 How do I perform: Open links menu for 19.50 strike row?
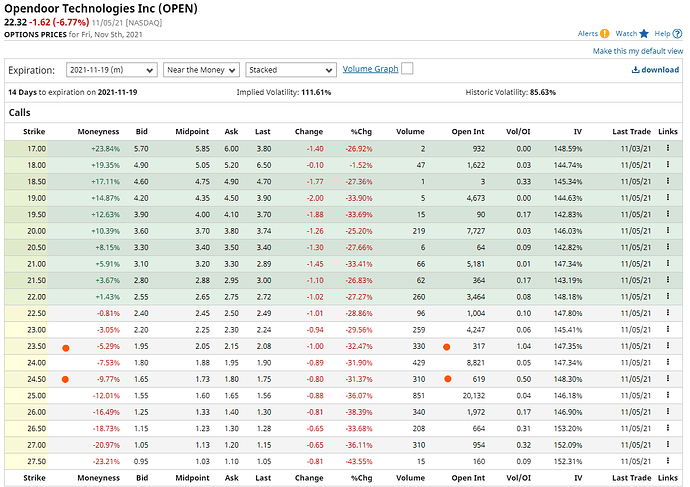(668, 214)
